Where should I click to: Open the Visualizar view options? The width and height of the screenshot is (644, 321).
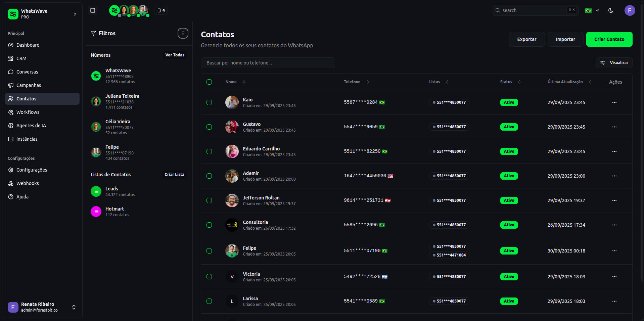614,63
